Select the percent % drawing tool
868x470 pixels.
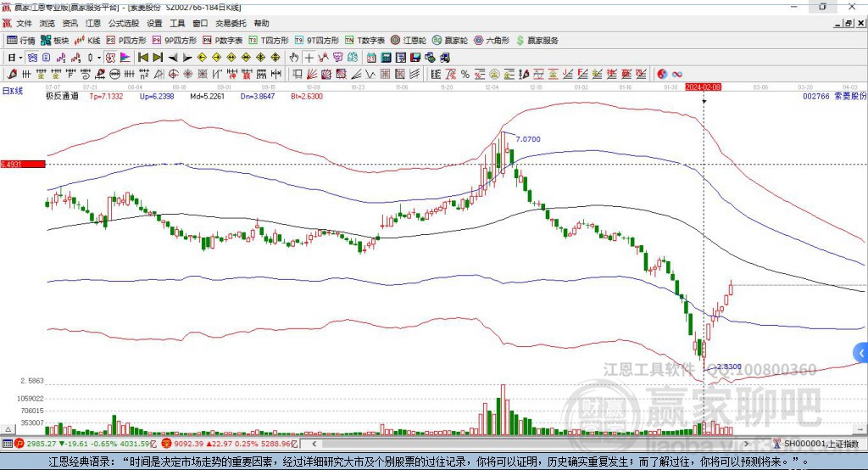tap(465, 74)
